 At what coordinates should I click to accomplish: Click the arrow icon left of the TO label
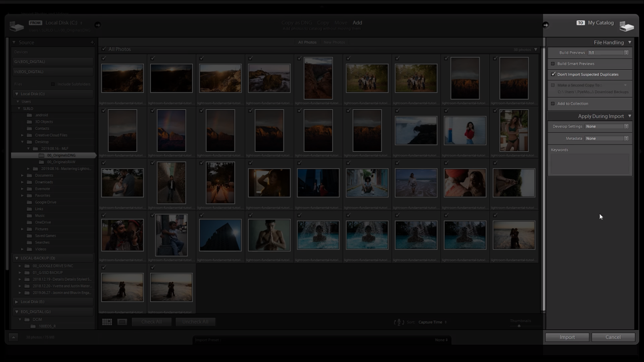click(x=546, y=25)
